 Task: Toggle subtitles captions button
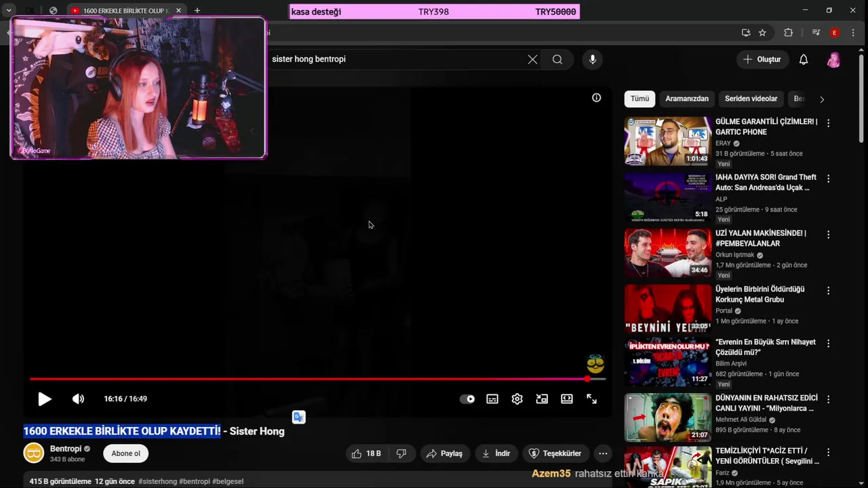tap(492, 399)
